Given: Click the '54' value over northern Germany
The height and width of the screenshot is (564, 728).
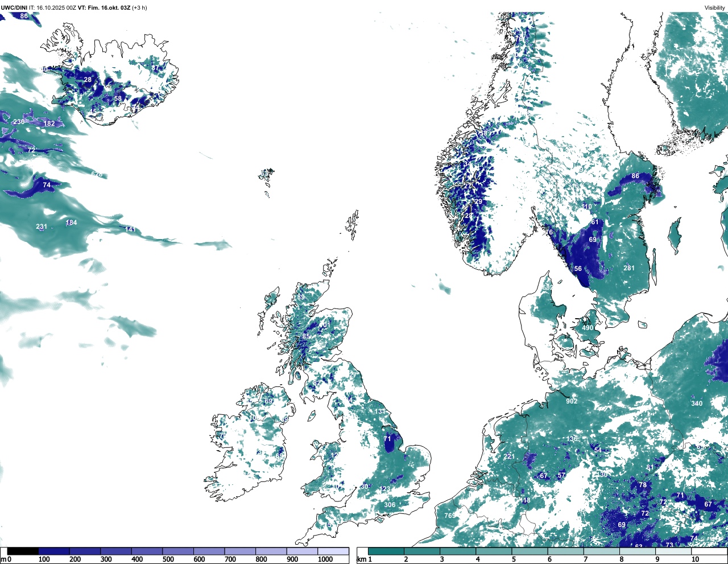Looking at the screenshot, I should point(597,450).
